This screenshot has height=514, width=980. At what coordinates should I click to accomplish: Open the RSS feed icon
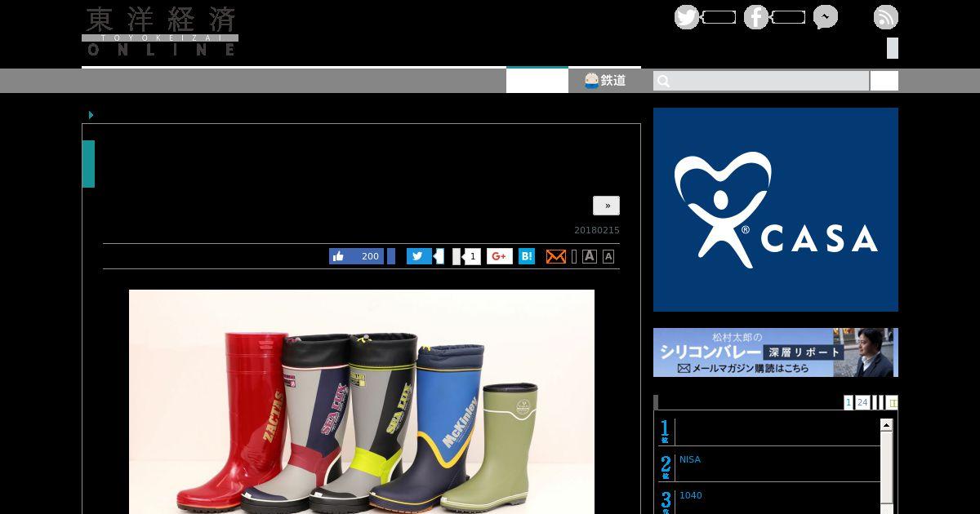click(x=886, y=17)
